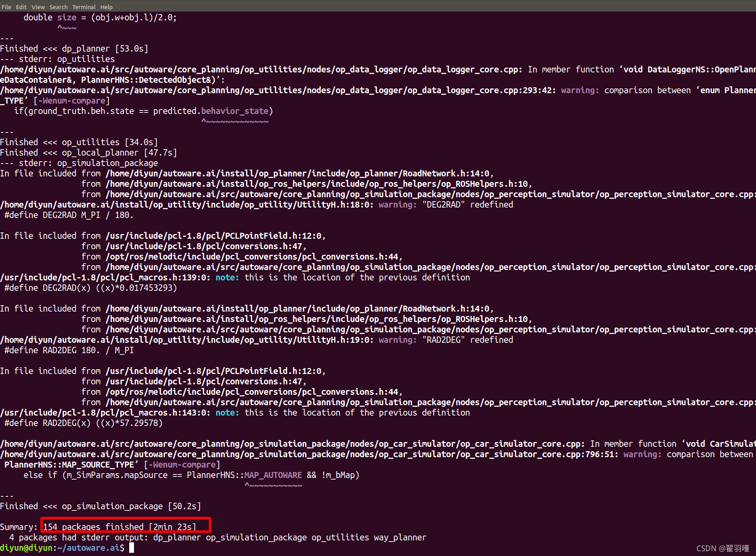Click the text 'Finished <<< op_simulation_package [50.2s]'
The width and height of the screenshot is (756, 556).
[x=100, y=506]
